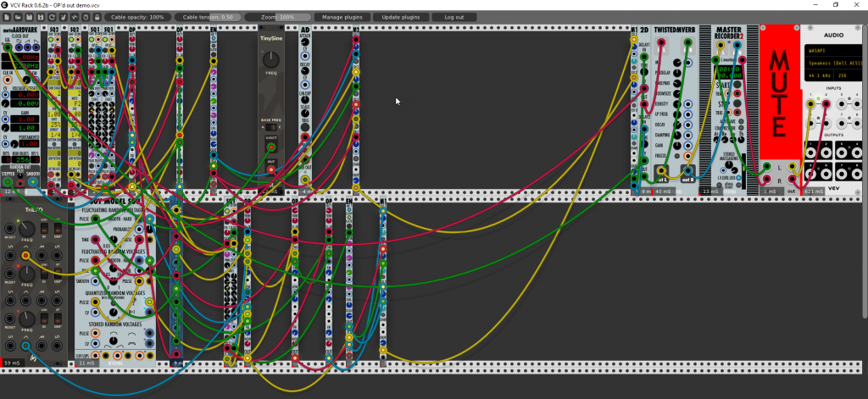This screenshot has height=399, width=868.
Task: Click the TinySine OUT jack
Action: [x=270, y=169]
